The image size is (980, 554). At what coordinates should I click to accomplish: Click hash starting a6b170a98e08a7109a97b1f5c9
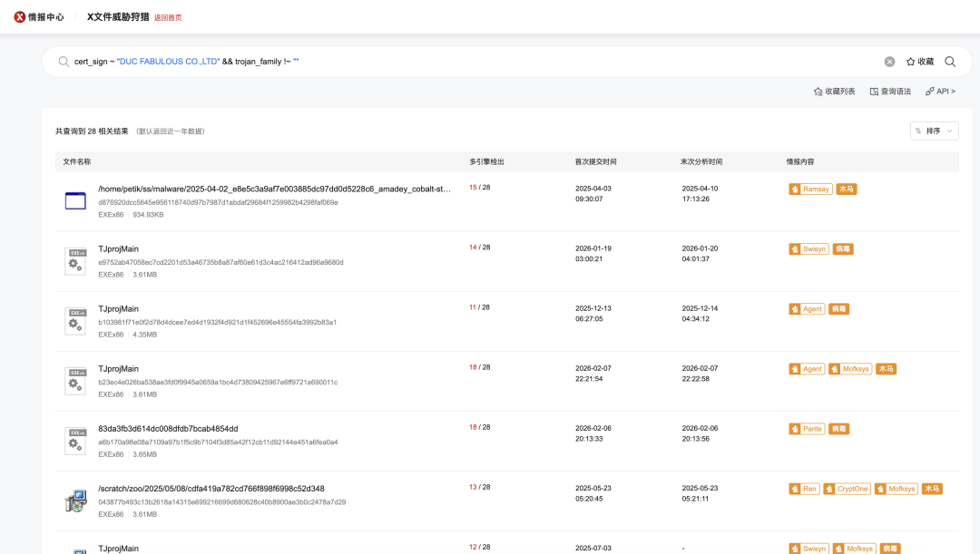pyautogui.click(x=218, y=442)
